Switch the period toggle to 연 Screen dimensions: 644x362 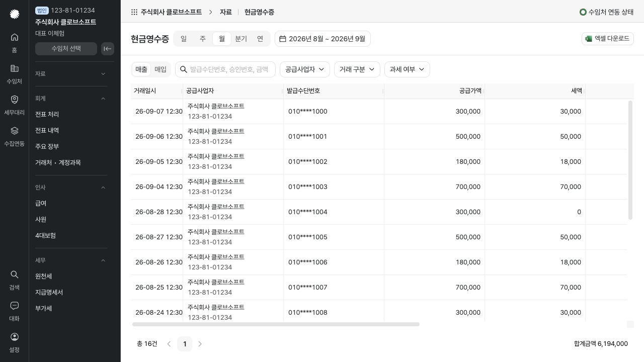(x=260, y=39)
